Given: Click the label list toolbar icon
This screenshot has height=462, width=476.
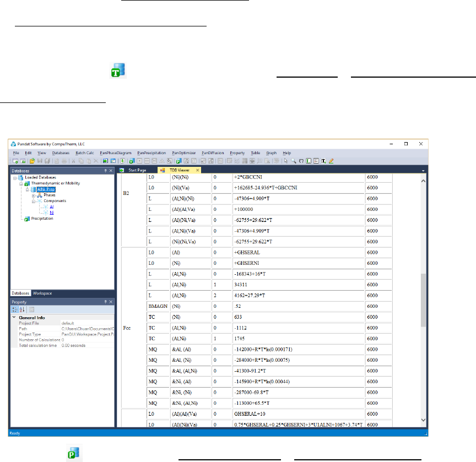Looking at the screenshot, I should [316, 161].
